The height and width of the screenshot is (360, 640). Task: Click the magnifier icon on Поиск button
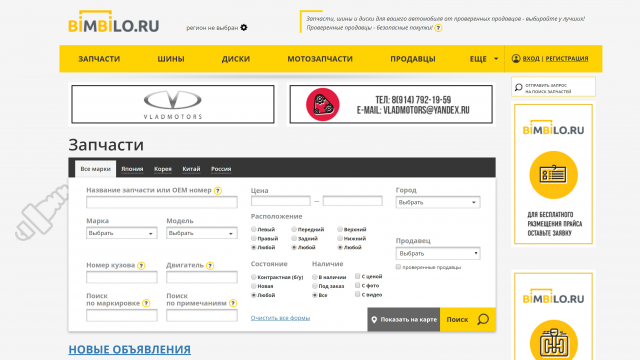pyautogui.click(x=483, y=319)
